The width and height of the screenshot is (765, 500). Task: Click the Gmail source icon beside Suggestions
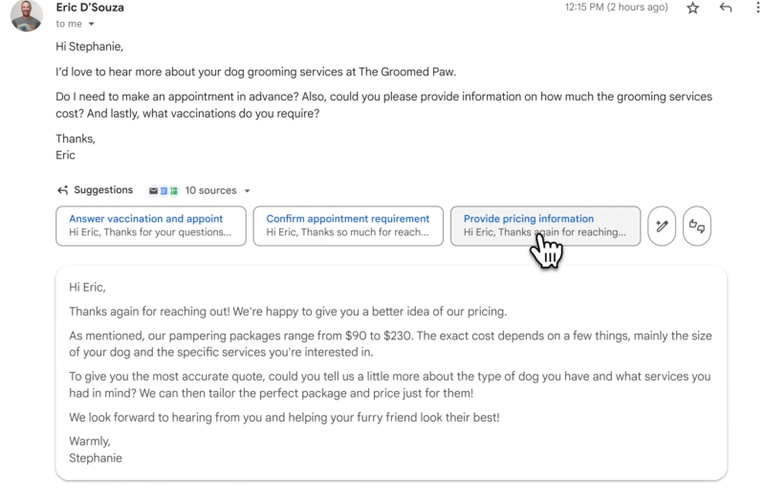click(153, 191)
